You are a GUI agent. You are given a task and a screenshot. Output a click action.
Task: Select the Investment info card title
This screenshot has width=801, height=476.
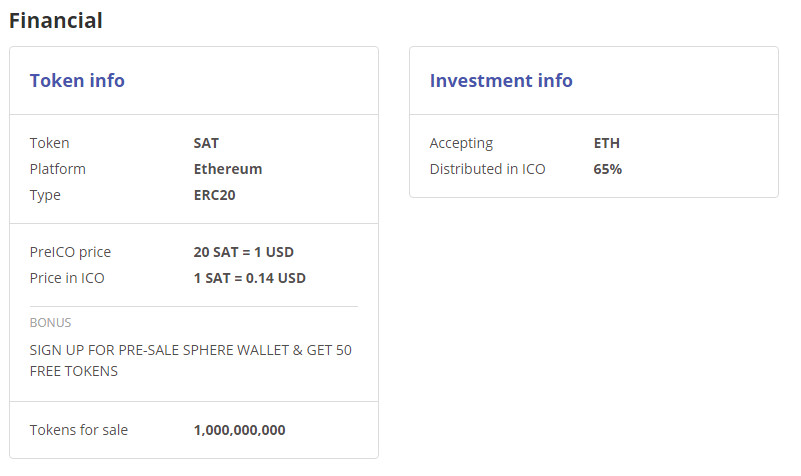coord(501,81)
